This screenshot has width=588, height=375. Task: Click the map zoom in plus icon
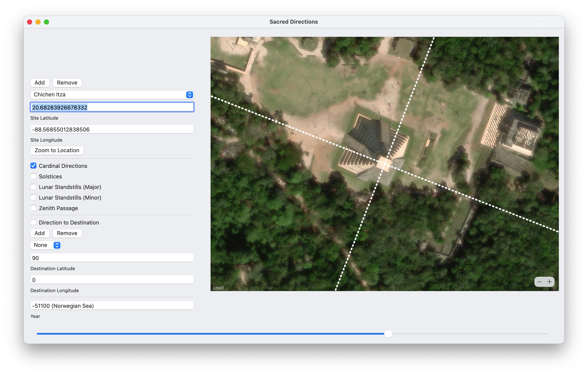pyautogui.click(x=549, y=282)
